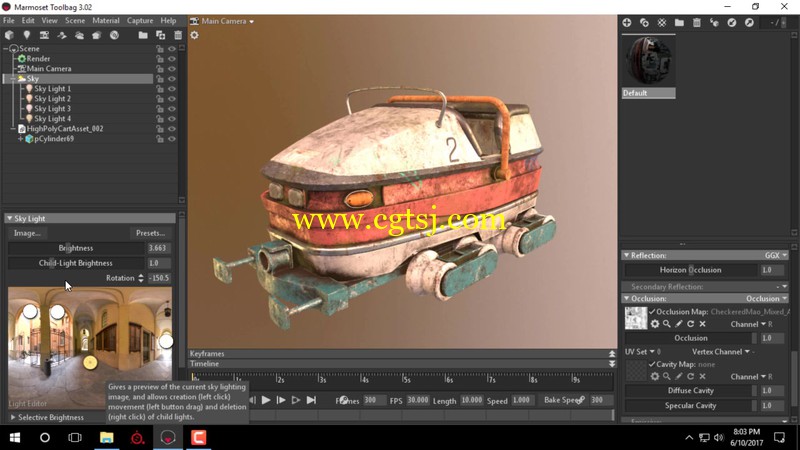The height and width of the screenshot is (450, 800).
Task: Create a new material with plus icon
Action: pyautogui.click(x=627, y=22)
